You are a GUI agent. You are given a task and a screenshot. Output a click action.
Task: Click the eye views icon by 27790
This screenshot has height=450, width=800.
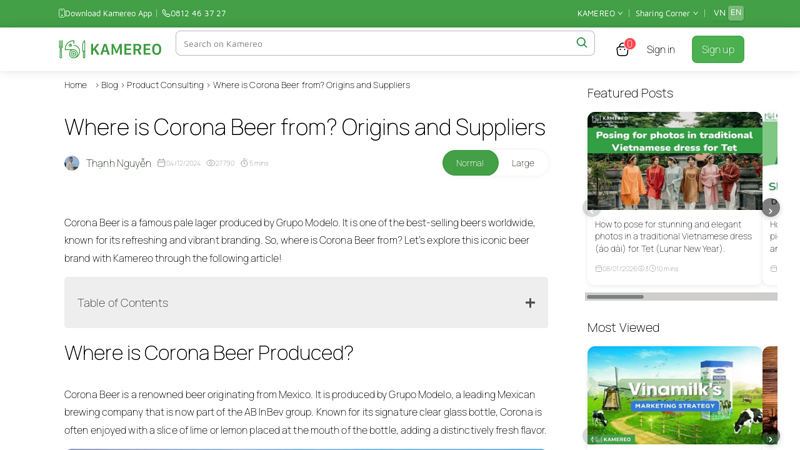click(210, 163)
